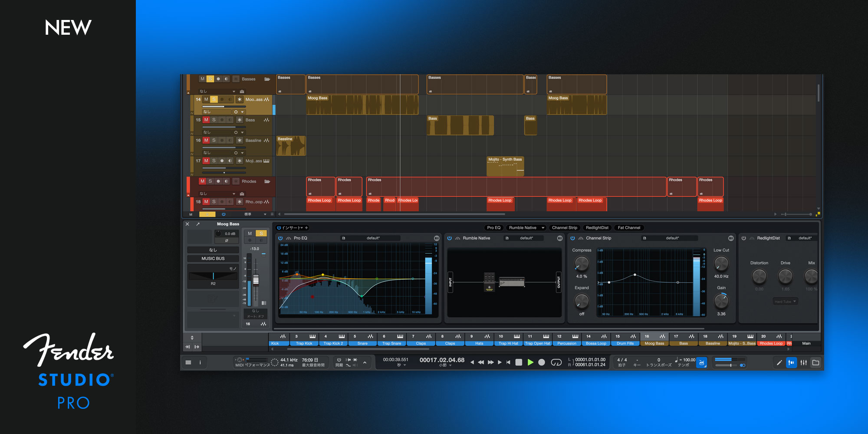Screen dimensions: 868x434
Task: Click the MUSIC BUS output button
Action: [x=213, y=259]
